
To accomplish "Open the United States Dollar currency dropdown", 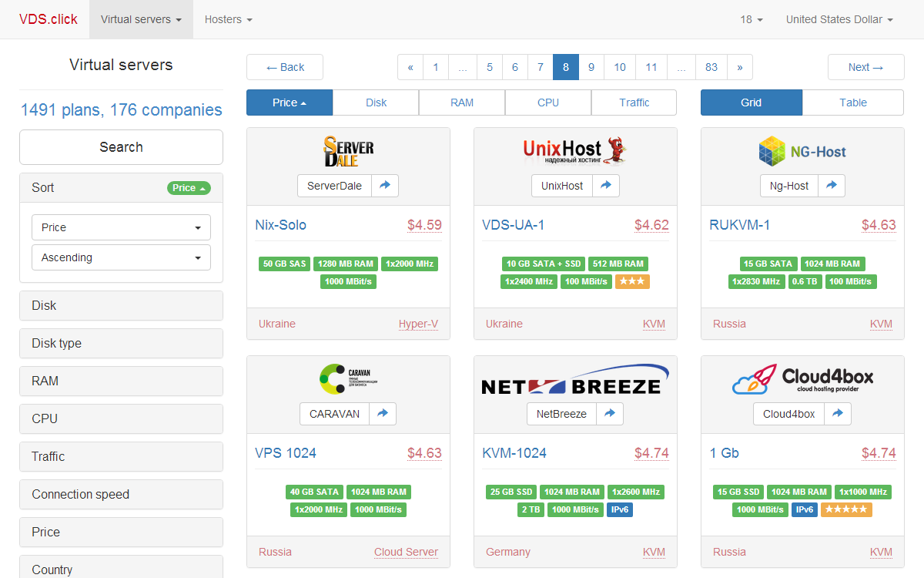I will [839, 19].
